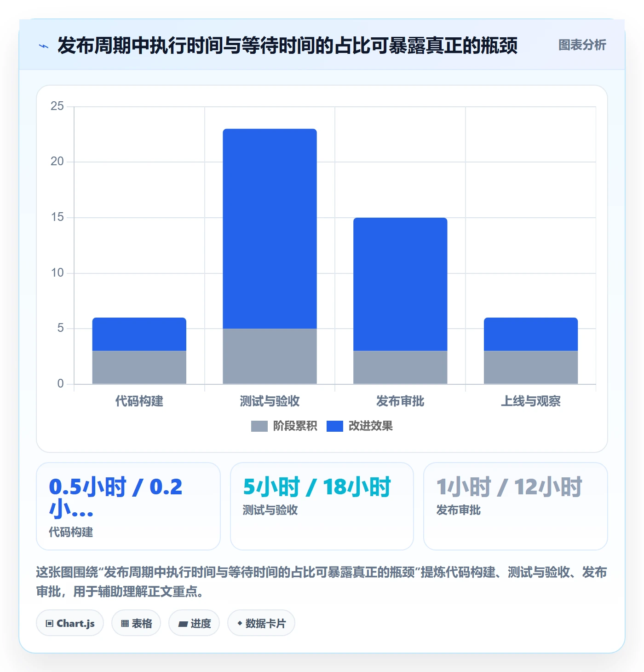The width and height of the screenshot is (644, 672).
Task: Click the y-axis value 15
Action: [57, 217]
